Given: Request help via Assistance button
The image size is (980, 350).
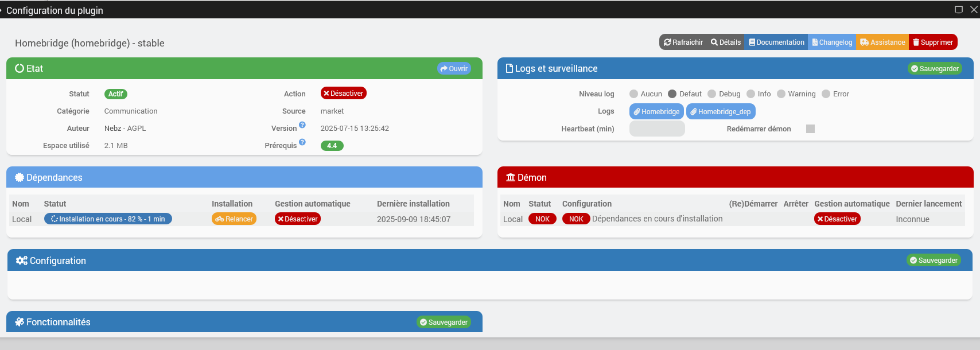Looking at the screenshot, I should tap(882, 42).
